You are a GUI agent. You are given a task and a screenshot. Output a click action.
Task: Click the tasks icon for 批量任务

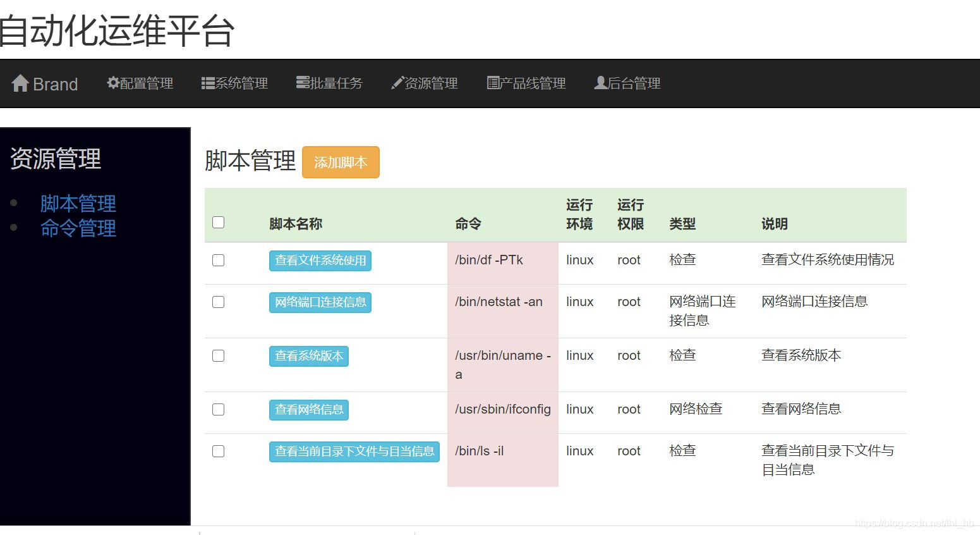[303, 83]
